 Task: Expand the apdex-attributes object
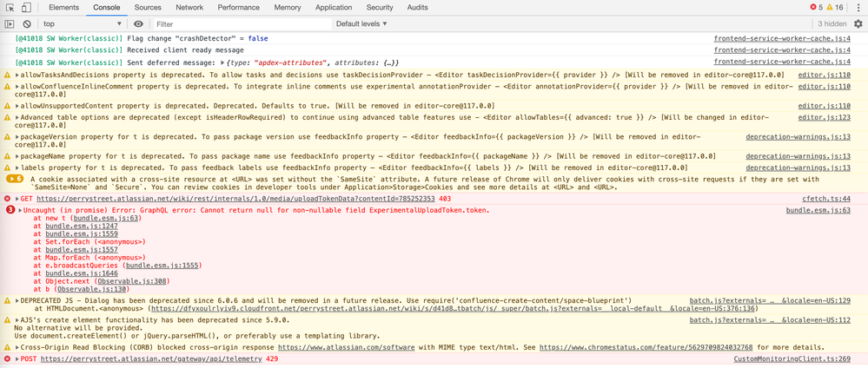[222, 63]
